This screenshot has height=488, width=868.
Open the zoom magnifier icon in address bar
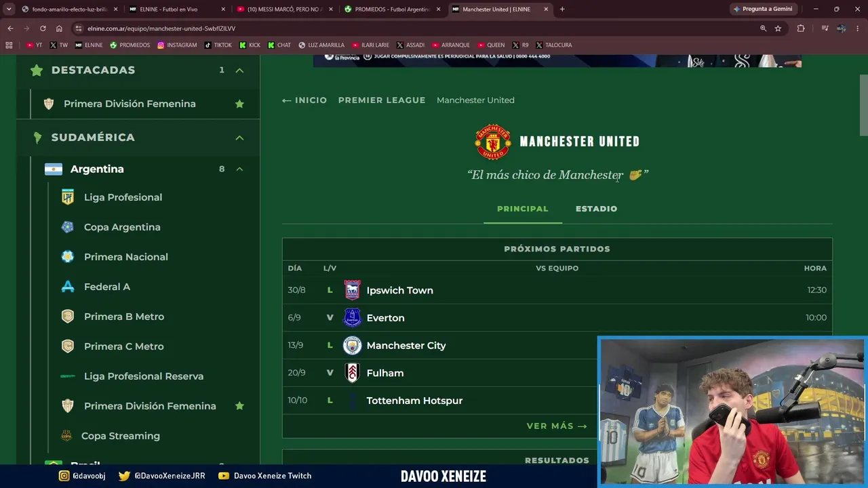763,28
